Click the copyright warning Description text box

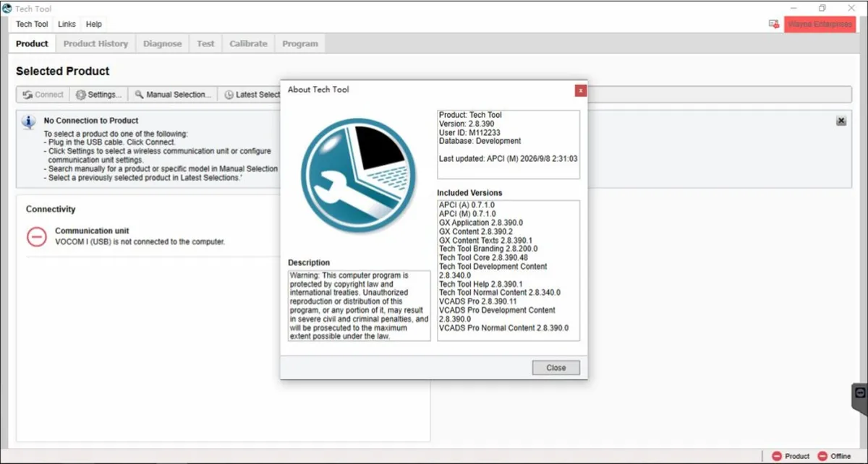pyautogui.click(x=359, y=306)
